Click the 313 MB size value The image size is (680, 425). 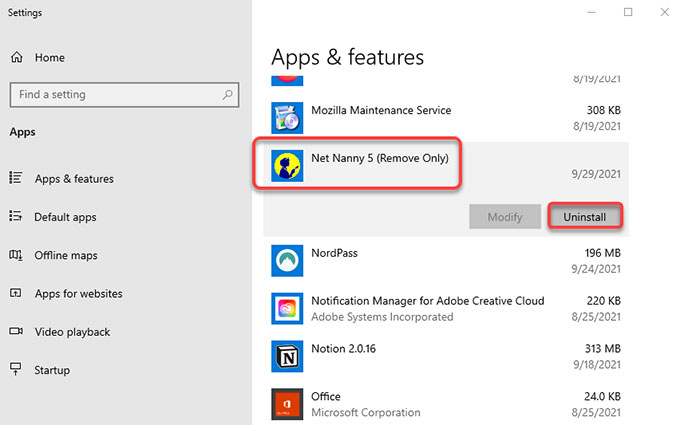click(x=602, y=349)
